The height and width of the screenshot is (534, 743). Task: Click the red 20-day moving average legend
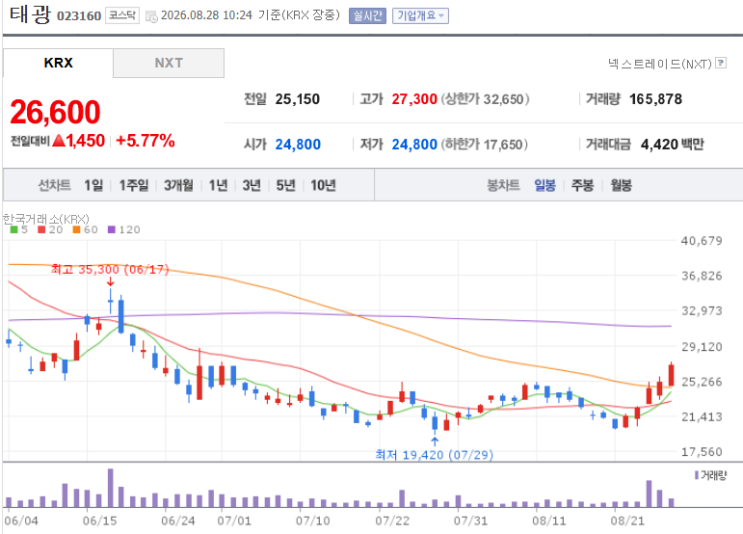(x=50, y=230)
